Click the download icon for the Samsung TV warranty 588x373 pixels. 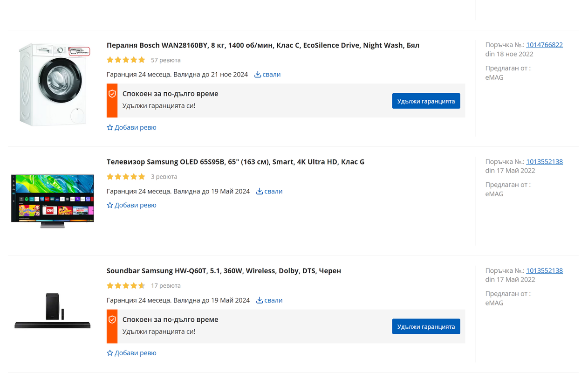pos(260,191)
